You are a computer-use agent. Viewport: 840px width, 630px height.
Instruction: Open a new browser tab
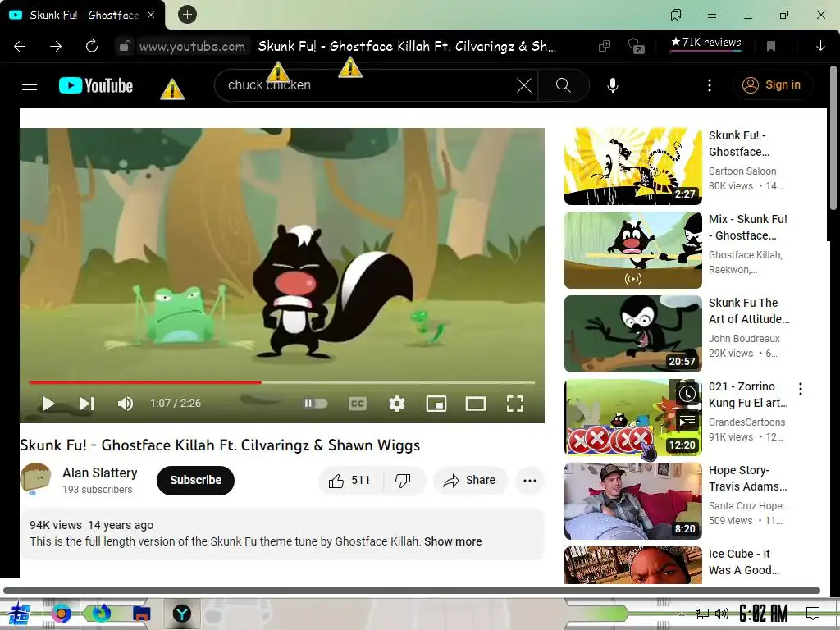[188, 15]
